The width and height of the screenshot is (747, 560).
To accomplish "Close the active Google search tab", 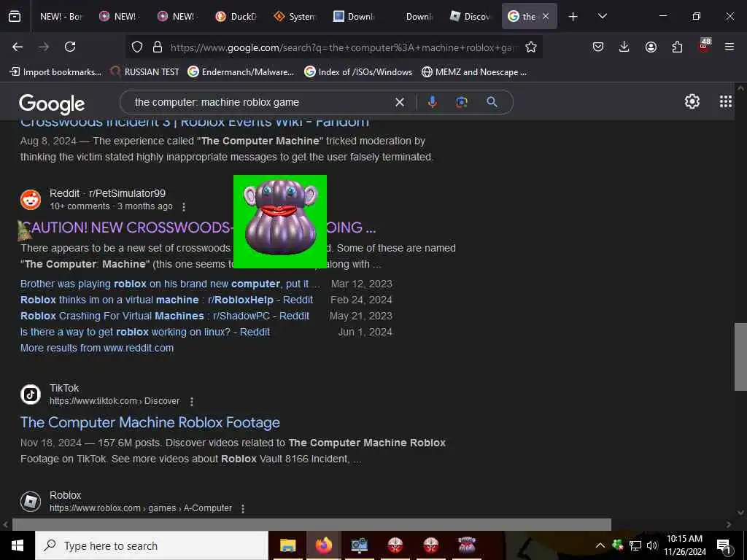I will click(x=546, y=16).
